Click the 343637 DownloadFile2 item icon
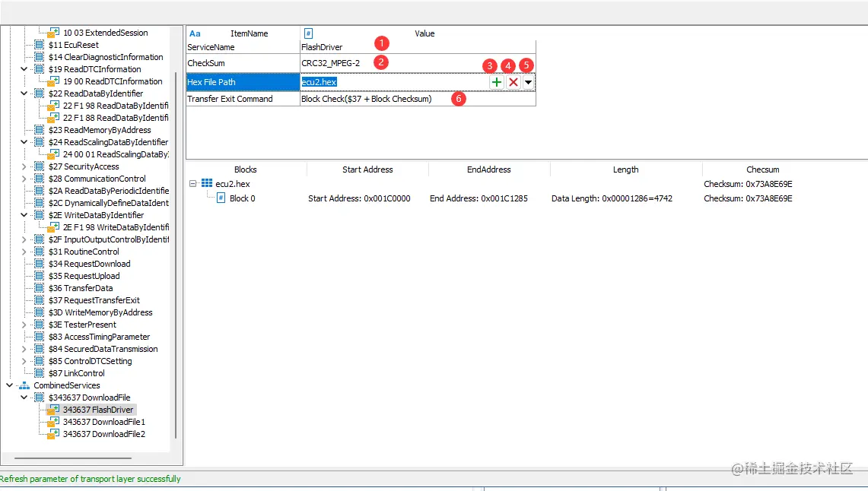This screenshot has height=491, width=868. [54, 434]
